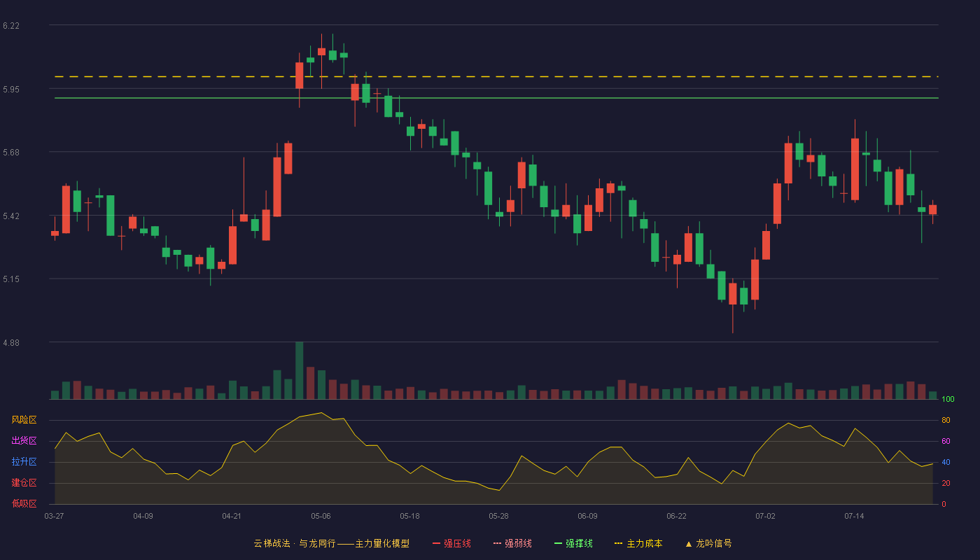Toggle the 主力成本 legend entry
The image size is (980, 560).
(x=638, y=543)
